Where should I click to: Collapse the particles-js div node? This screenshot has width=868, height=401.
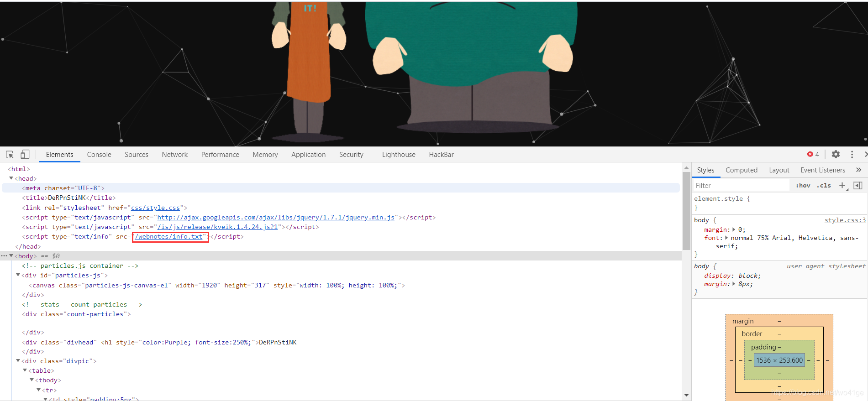(x=18, y=275)
